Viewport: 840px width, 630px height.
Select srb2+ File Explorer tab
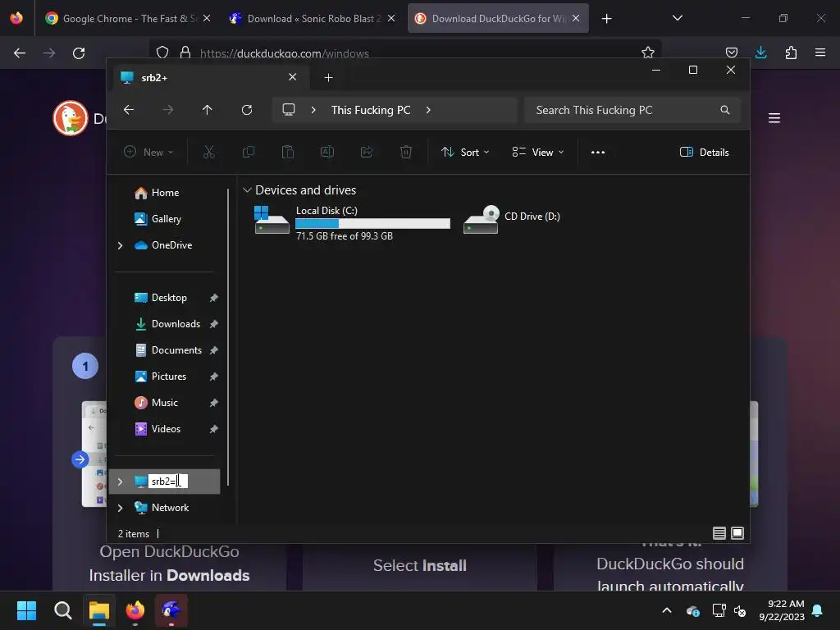coord(211,78)
